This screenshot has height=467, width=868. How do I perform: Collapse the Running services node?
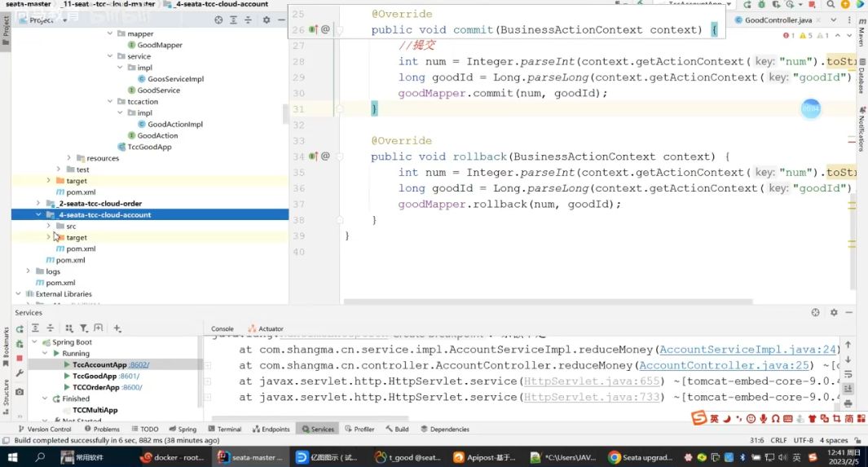coord(45,353)
